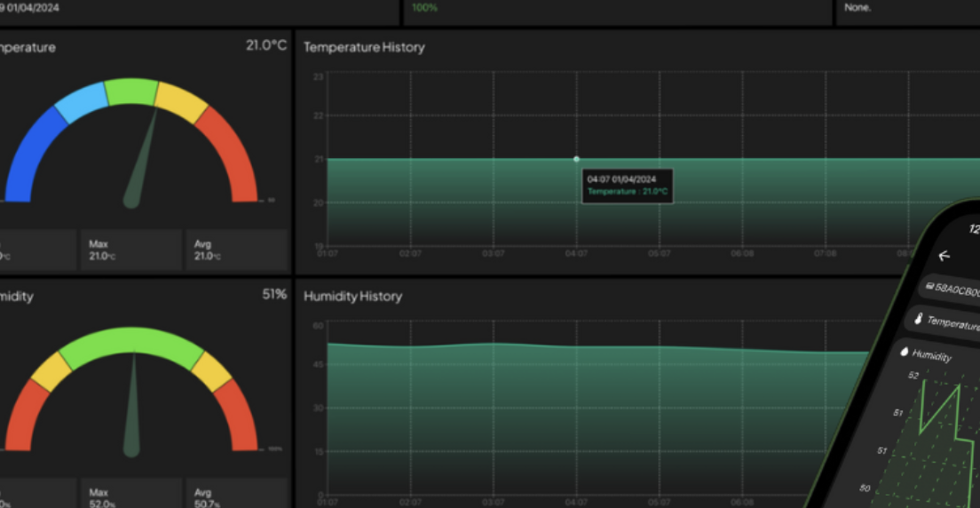Click the 21.0°C reading at the temperature panel's top

click(x=266, y=45)
